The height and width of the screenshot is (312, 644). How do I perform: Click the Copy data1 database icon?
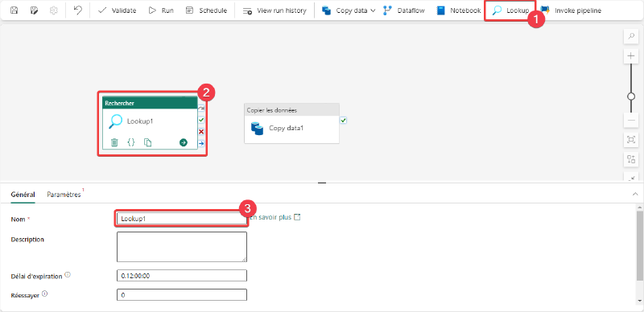(x=257, y=129)
